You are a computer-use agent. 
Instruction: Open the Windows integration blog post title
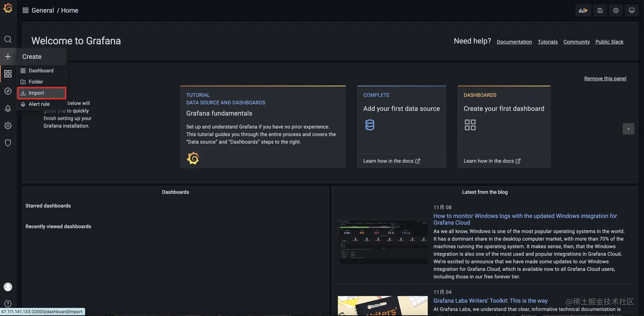[x=525, y=219]
